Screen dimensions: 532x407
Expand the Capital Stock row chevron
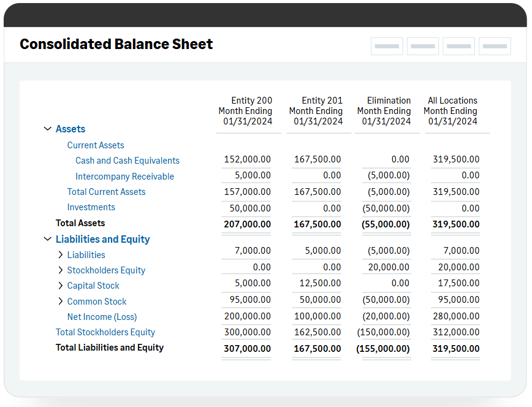coord(61,286)
